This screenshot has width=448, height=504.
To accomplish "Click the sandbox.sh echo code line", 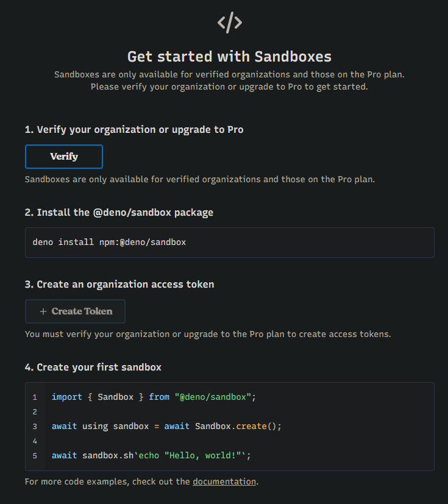I will click(151, 456).
